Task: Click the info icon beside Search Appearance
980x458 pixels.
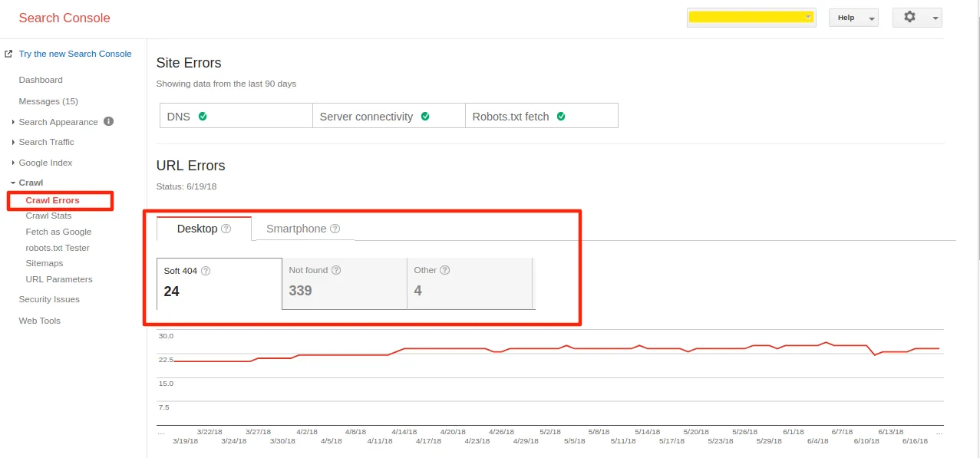Action: 107,121
